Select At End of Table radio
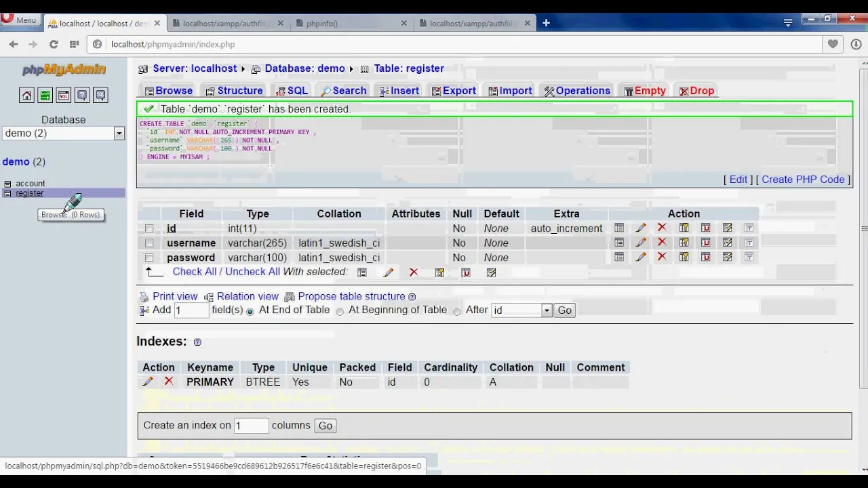Image resolution: width=868 pixels, height=488 pixels. [250, 311]
